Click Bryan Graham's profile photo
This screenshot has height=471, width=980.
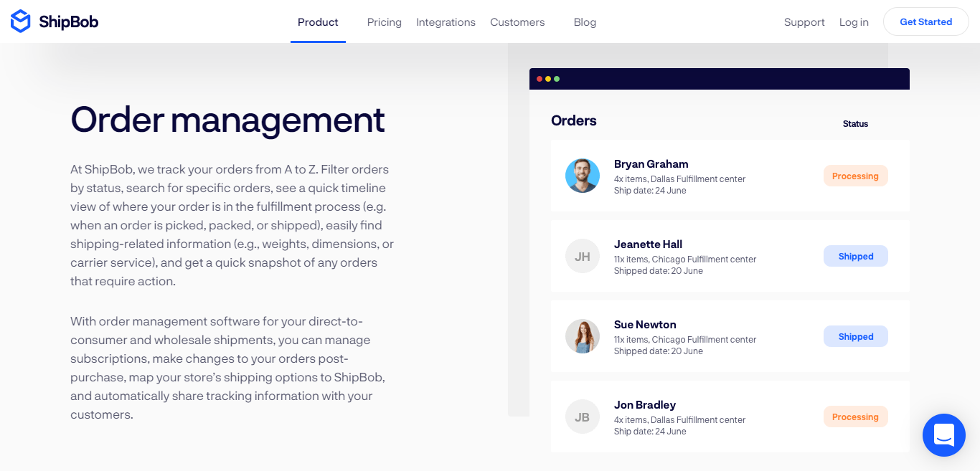click(583, 176)
